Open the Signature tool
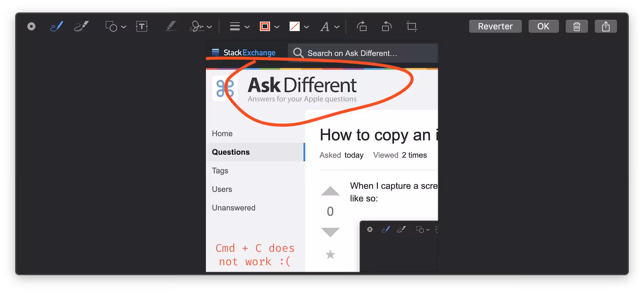Viewport: 644px width, 293px height. tap(197, 26)
